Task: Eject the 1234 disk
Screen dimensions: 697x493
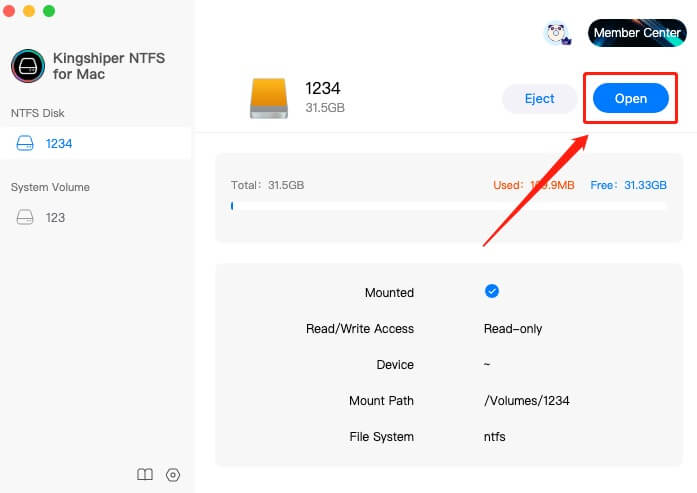Action: [539, 98]
